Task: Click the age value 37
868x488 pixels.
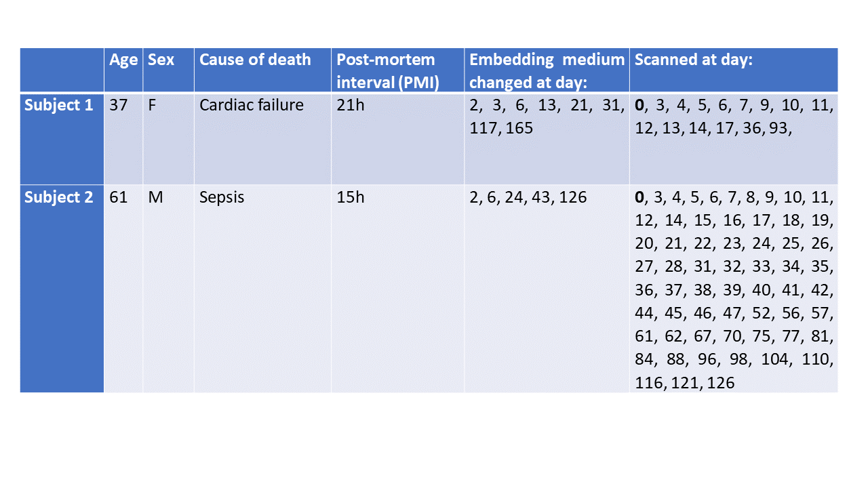Action: click(119, 106)
